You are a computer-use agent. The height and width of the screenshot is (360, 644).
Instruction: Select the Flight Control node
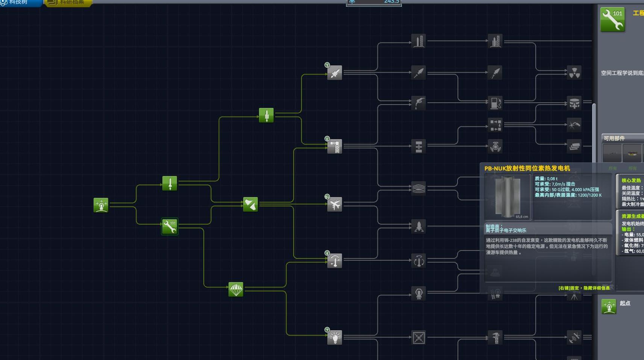pos(335,261)
